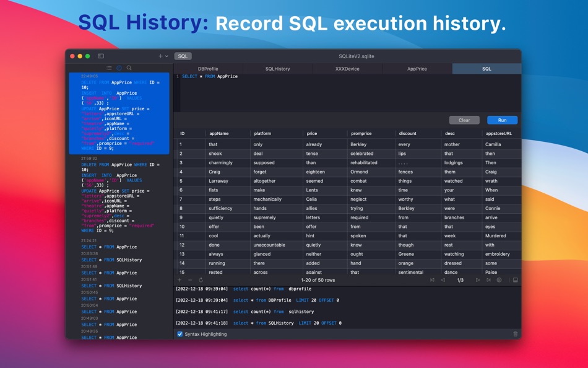
Task: Expand the plus button dropdown in the title bar
Action: click(166, 56)
